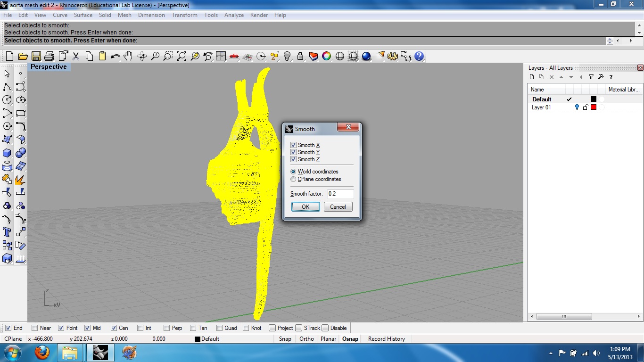Click the four-viewport layout icon
644x362 pixels.
[x=221, y=57]
